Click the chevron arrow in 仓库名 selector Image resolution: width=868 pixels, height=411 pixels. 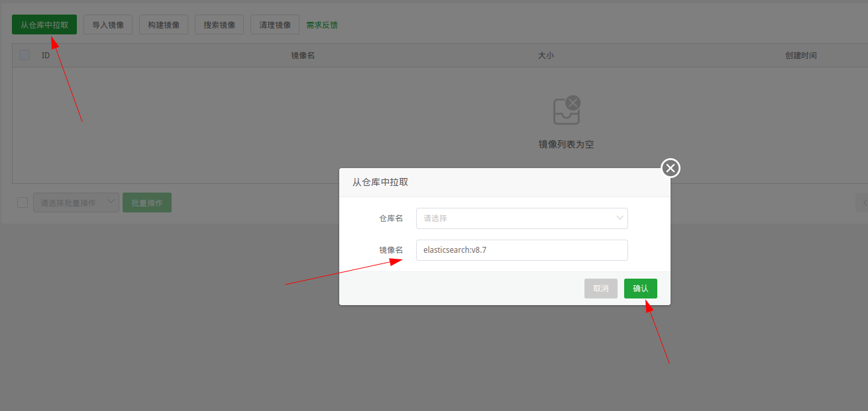[620, 218]
